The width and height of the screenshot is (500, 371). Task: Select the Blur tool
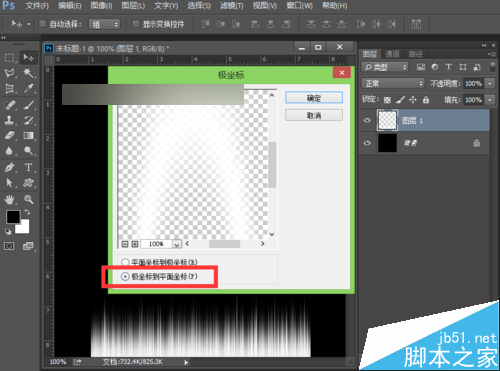coord(9,151)
